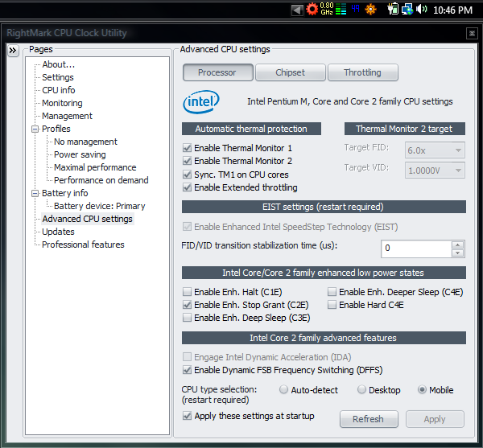This screenshot has width=483, height=448.
Task: Open the network connection tray icon
Action: tap(407, 9)
